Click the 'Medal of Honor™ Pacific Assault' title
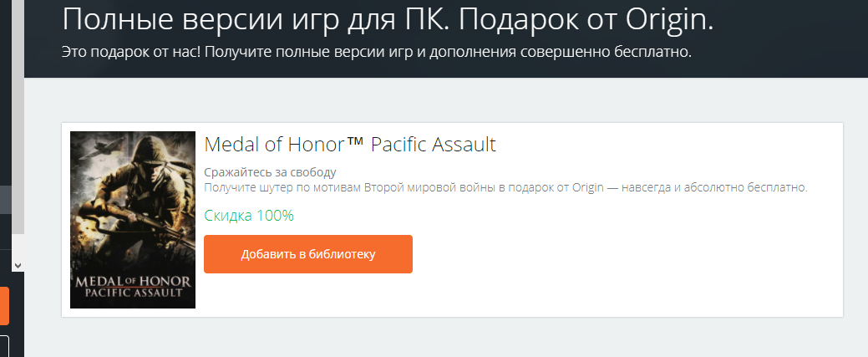This screenshot has width=868, height=357. pyautogui.click(x=350, y=145)
